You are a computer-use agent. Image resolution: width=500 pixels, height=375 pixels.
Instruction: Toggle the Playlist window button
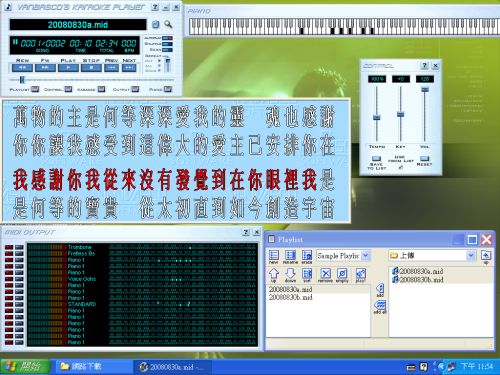(35, 89)
